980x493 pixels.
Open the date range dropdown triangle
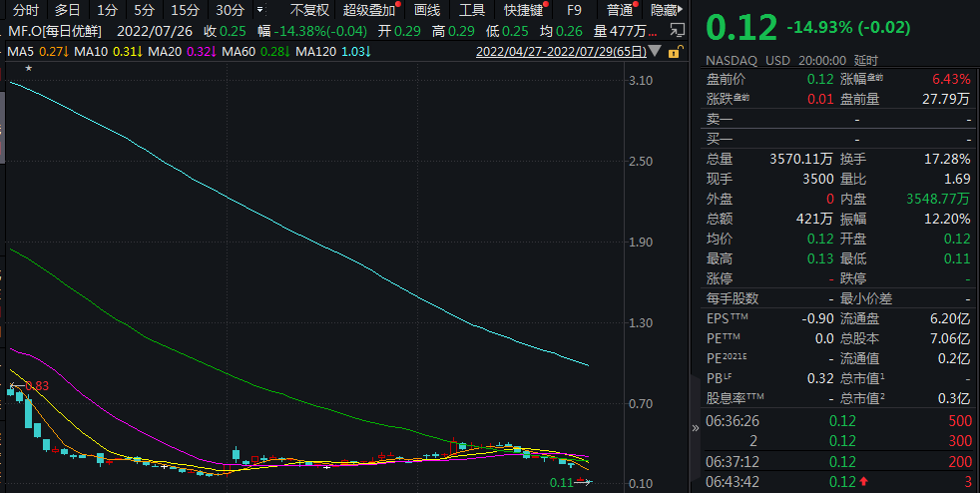coord(655,50)
